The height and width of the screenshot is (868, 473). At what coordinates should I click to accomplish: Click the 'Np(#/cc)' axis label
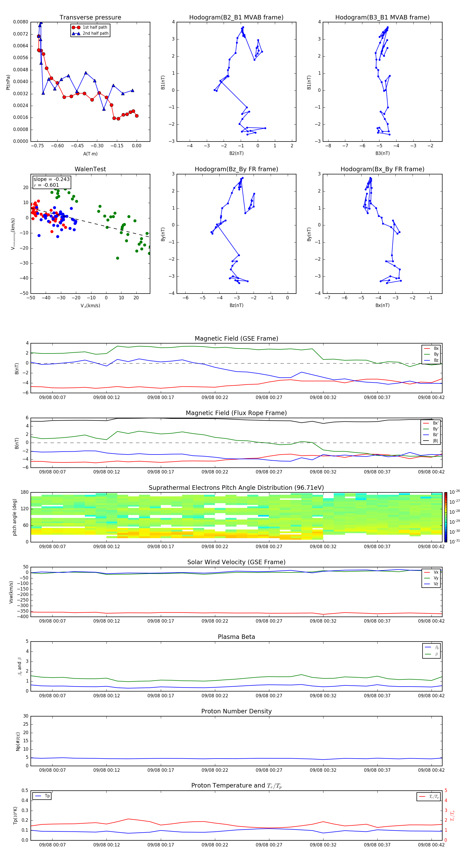[x=18, y=741]
